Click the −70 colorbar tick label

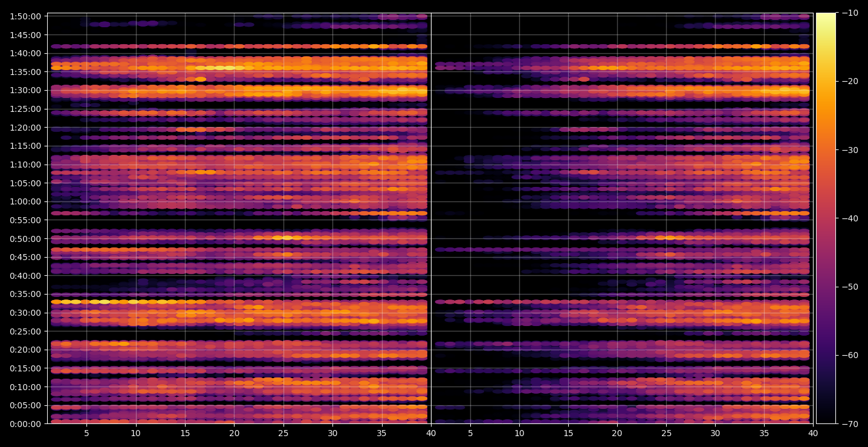coord(849,424)
